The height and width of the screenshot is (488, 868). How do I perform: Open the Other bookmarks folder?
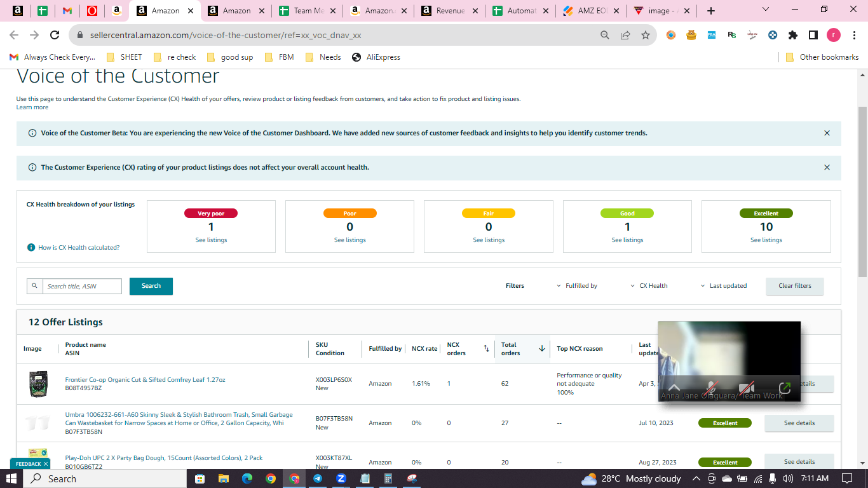pyautogui.click(x=822, y=57)
